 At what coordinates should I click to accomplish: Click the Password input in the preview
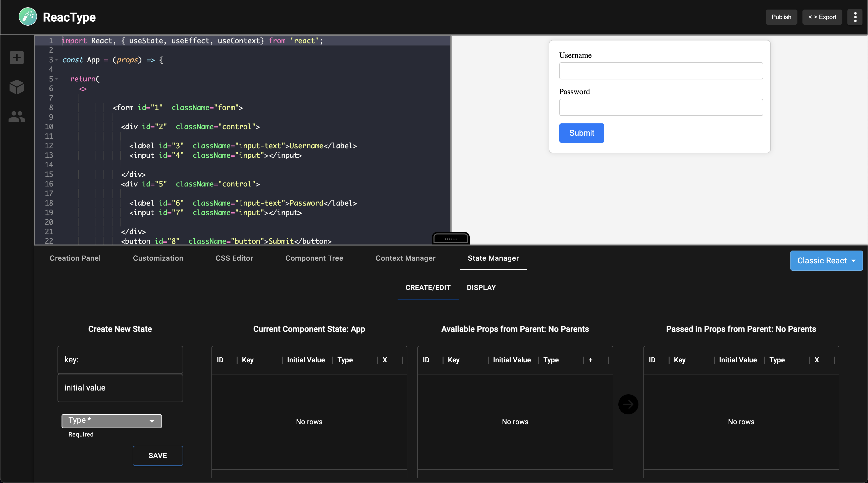(661, 107)
